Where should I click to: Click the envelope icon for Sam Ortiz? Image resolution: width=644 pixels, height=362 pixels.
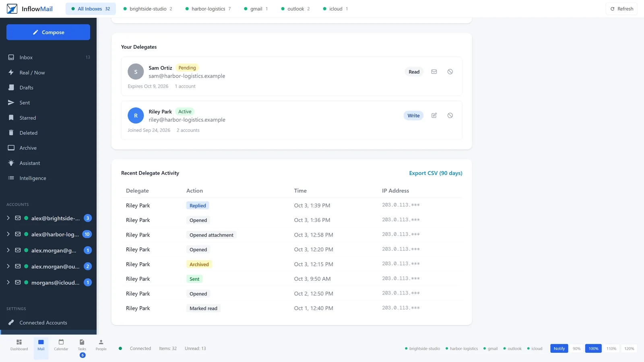(434, 72)
